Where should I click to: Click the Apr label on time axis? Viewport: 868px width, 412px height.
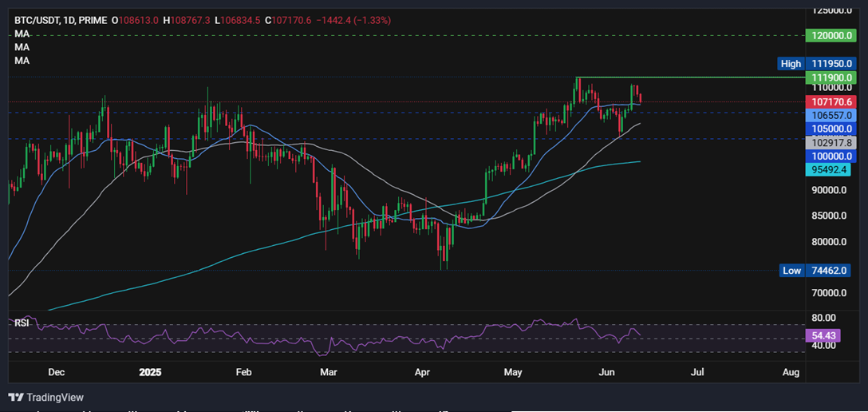pyautogui.click(x=423, y=373)
